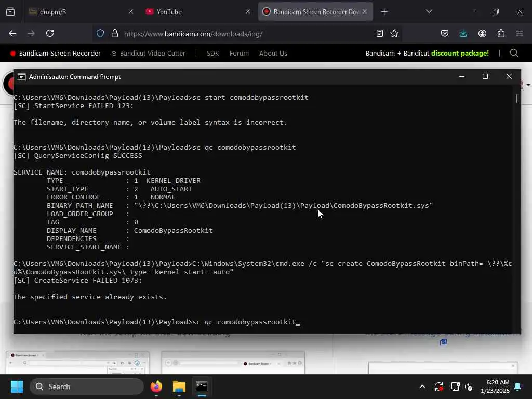Close the dro.pm/3 tab
The height and width of the screenshot is (399, 532).
coord(131,12)
